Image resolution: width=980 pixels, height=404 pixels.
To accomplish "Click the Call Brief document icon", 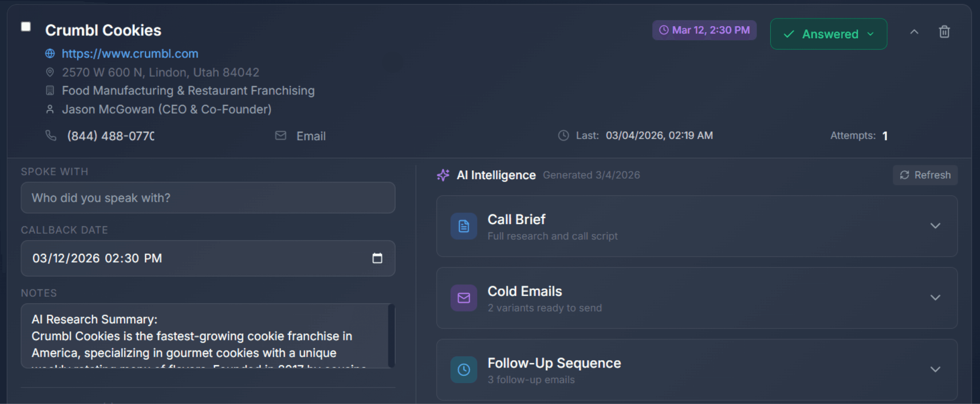I will [x=463, y=226].
